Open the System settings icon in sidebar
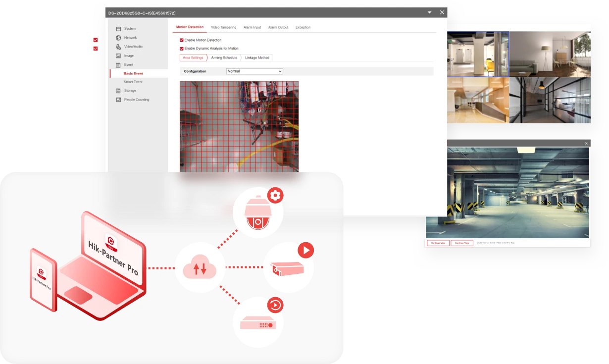 [x=118, y=29]
